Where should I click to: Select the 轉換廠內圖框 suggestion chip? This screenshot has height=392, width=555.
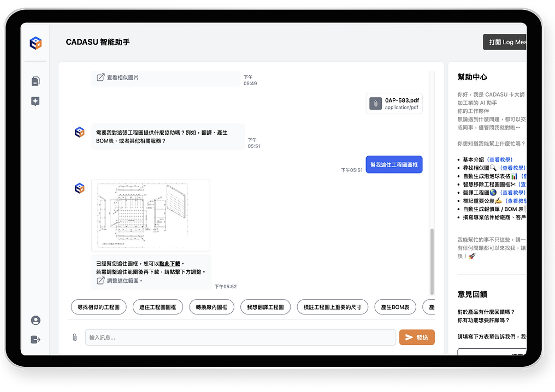[211, 307]
